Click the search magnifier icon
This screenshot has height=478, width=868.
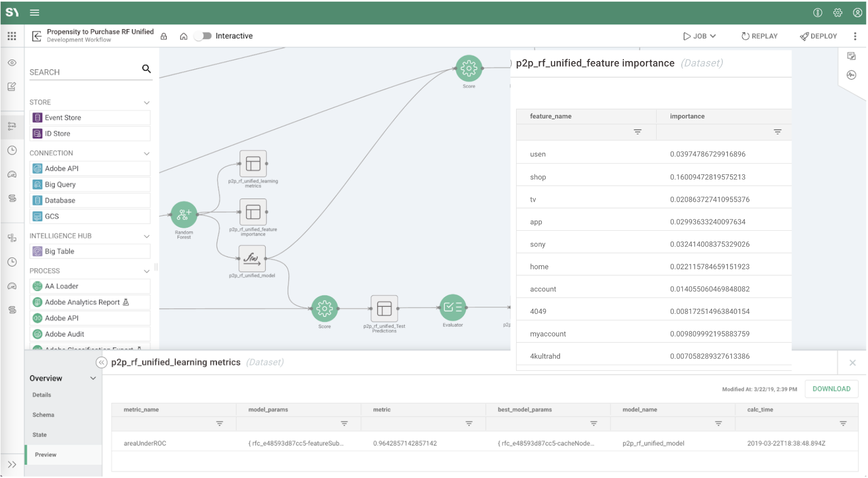(146, 69)
